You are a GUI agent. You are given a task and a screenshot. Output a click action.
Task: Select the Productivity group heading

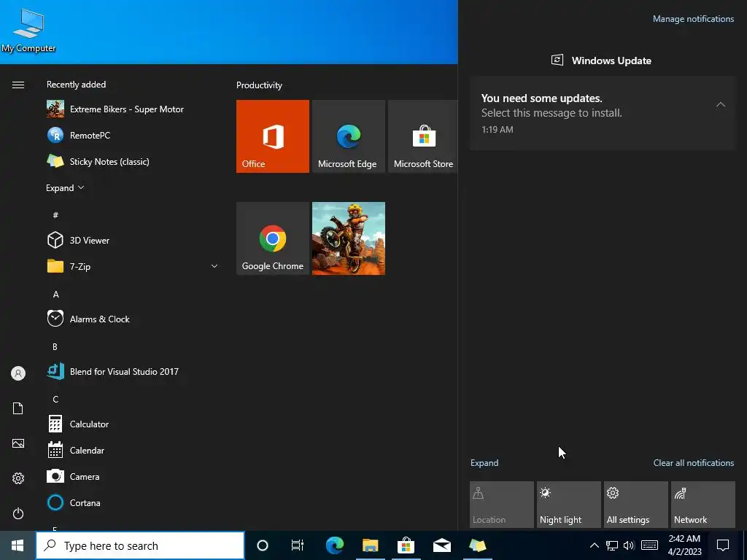[x=259, y=85]
